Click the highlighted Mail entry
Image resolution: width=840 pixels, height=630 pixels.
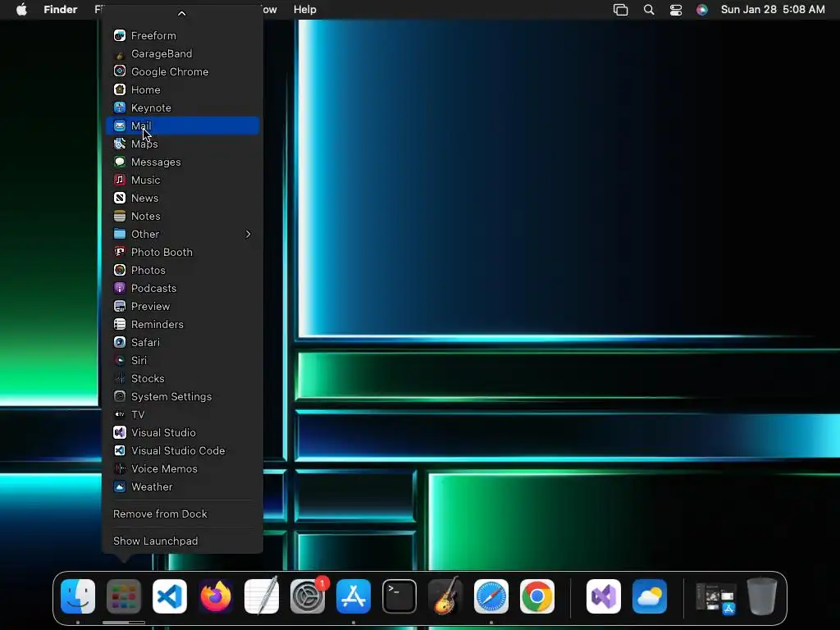pos(182,126)
